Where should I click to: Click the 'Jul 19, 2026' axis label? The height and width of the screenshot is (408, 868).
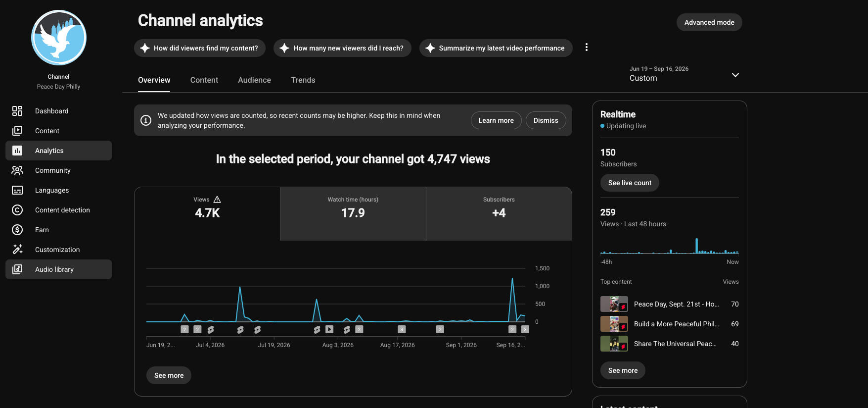pos(274,345)
